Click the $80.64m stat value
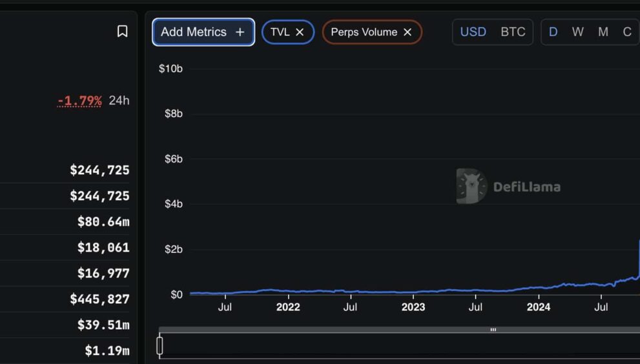 (103, 222)
